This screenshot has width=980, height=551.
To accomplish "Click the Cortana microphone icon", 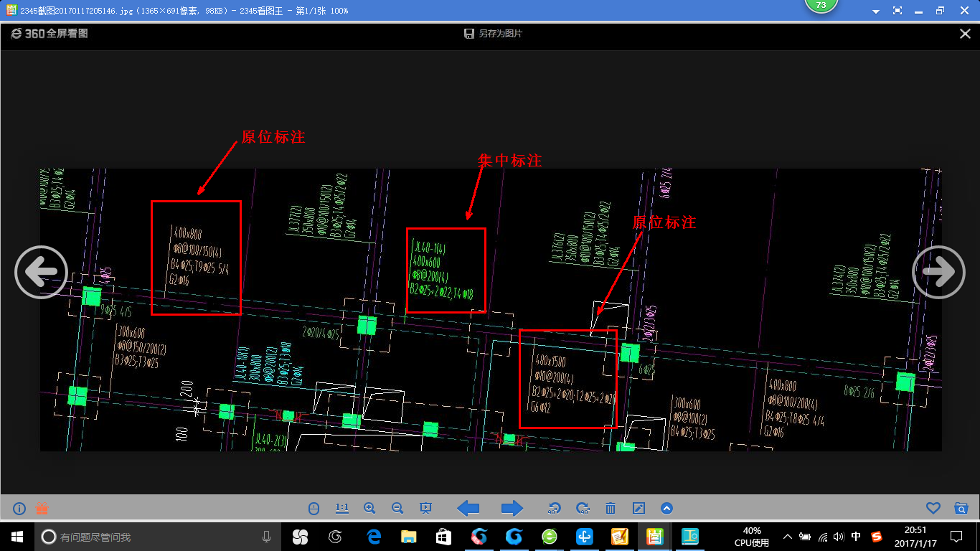I will (266, 537).
